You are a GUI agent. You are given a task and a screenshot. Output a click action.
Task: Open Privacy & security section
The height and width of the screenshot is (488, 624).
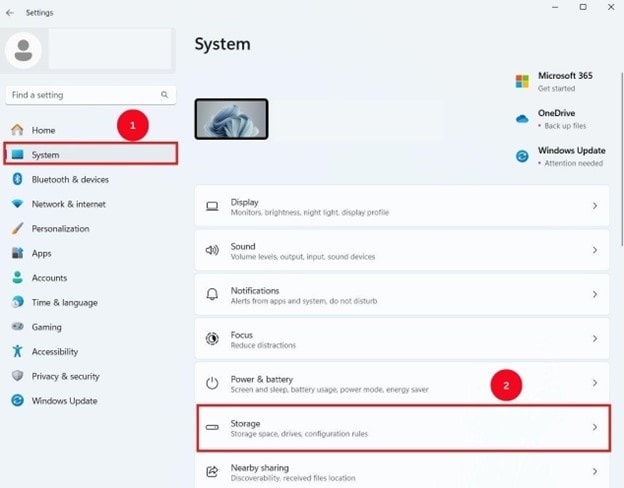pos(91,376)
